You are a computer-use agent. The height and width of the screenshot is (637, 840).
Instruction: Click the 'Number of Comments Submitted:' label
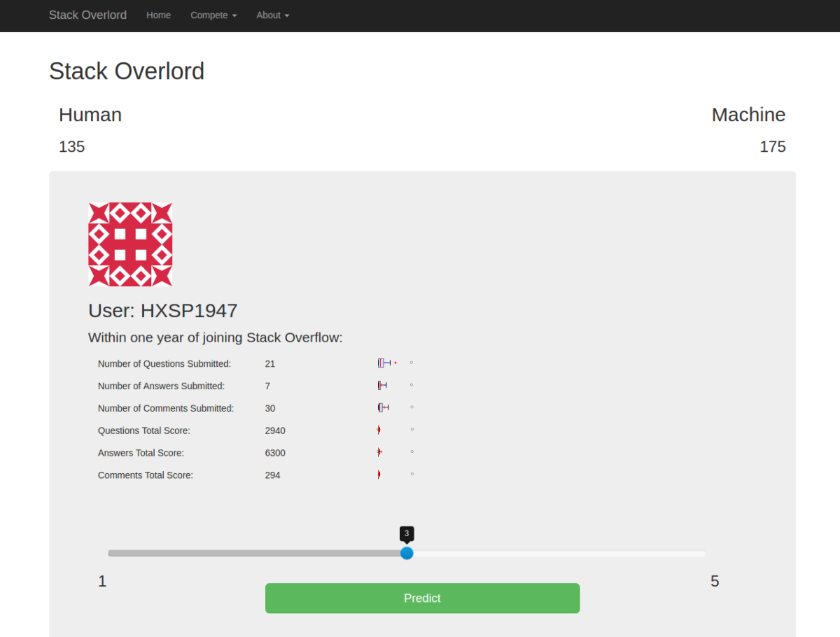[166, 409]
